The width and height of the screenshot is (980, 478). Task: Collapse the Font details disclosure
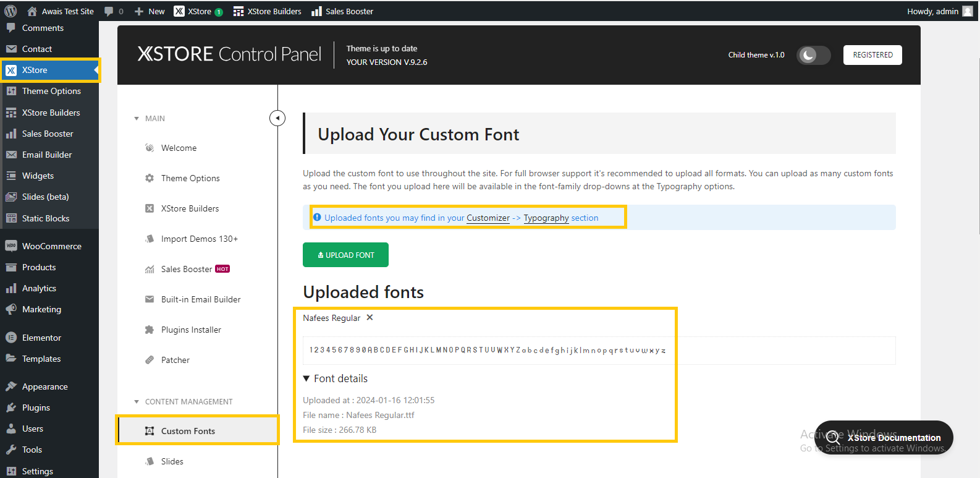[x=336, y=378]
